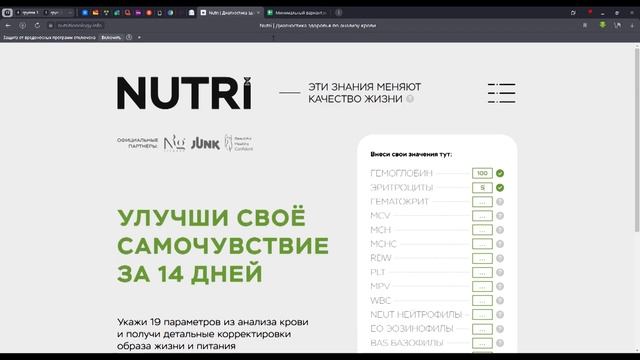Click the ЭТИ ЗНАНИЯ МЕНЯЮТ slogan text

click(x=364, y=87)
